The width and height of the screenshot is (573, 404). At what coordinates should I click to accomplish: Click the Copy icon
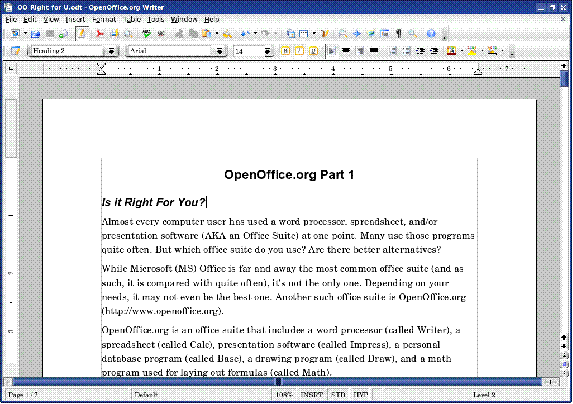pos(193,34)
